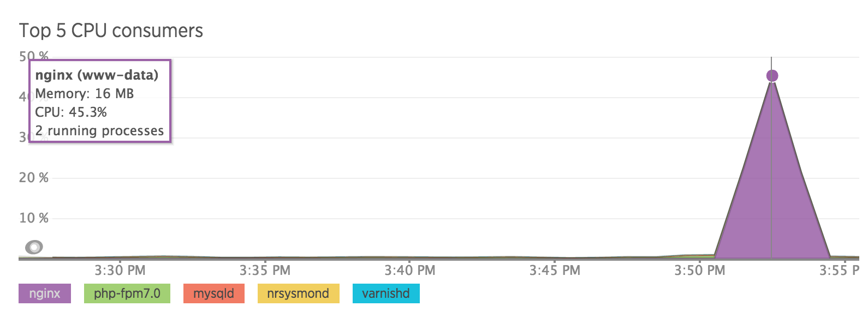Click the 2 running processes tooltip line
Screen dimensions: 868x312
pyautogui.click(x=99, y=131)
